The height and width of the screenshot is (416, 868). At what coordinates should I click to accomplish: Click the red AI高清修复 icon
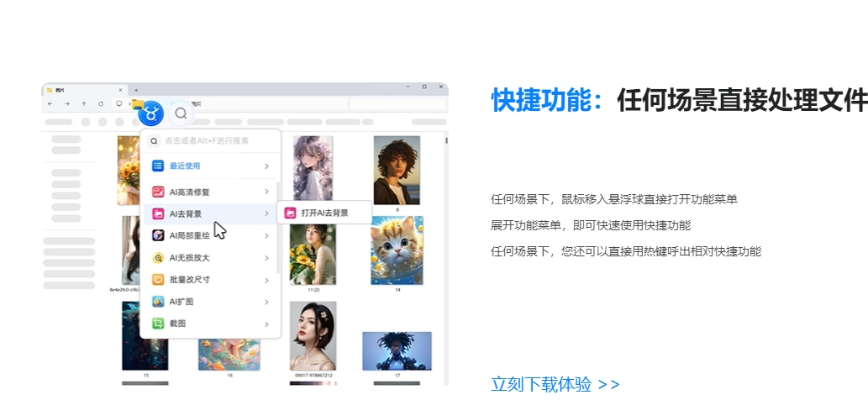(x=158, y=192)
